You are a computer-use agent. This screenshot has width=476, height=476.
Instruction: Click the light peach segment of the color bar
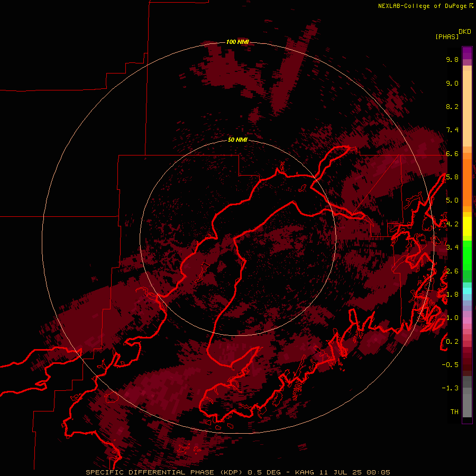(467, 108)
